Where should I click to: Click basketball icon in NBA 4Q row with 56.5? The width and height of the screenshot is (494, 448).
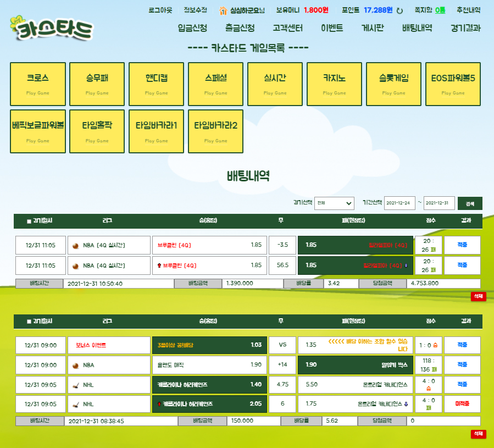click(76, 266)
